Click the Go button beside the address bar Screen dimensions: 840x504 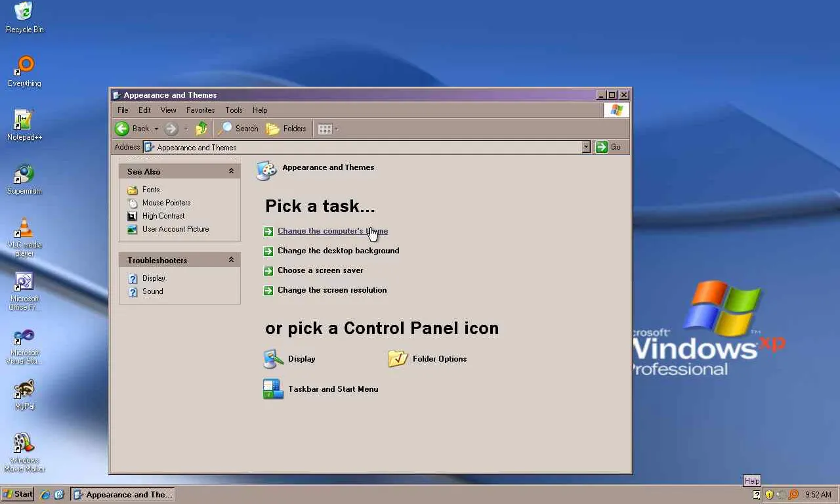click(x=608, y=147)
